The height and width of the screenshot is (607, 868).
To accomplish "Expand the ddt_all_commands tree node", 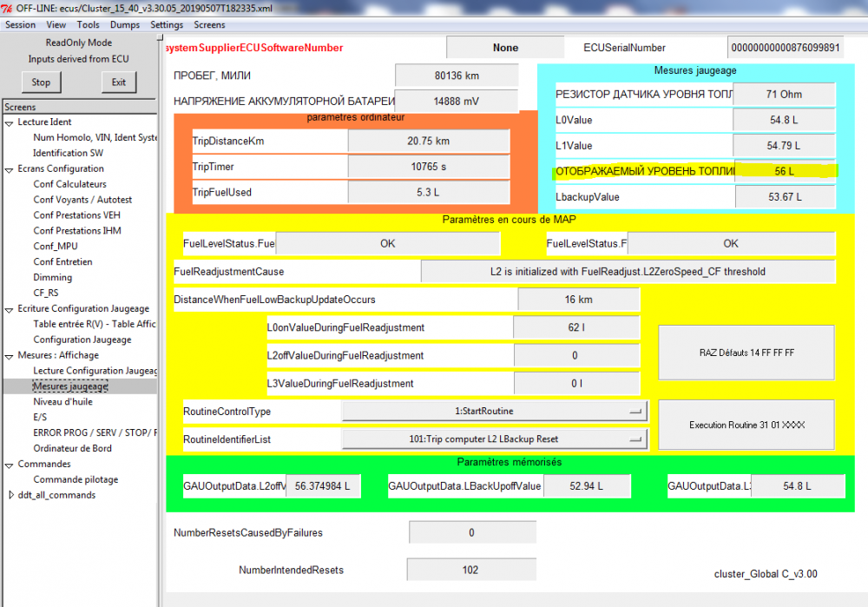I will 11,495.
